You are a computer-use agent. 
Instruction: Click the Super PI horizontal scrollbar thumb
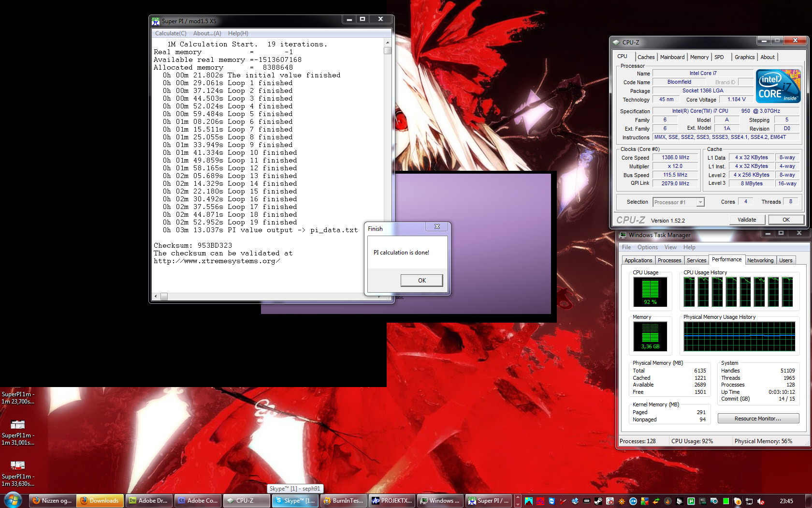click(x=164, y=297)
